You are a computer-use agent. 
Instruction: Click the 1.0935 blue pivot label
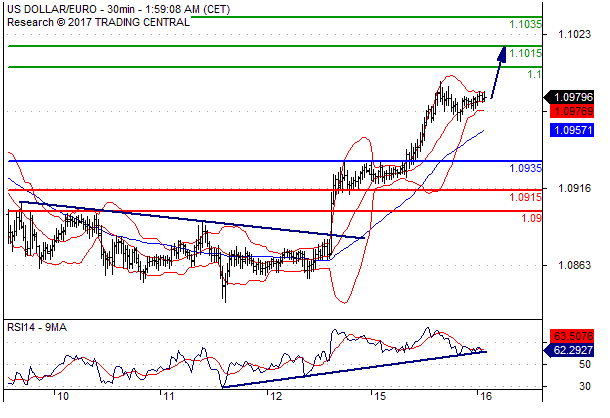point(525,168)
